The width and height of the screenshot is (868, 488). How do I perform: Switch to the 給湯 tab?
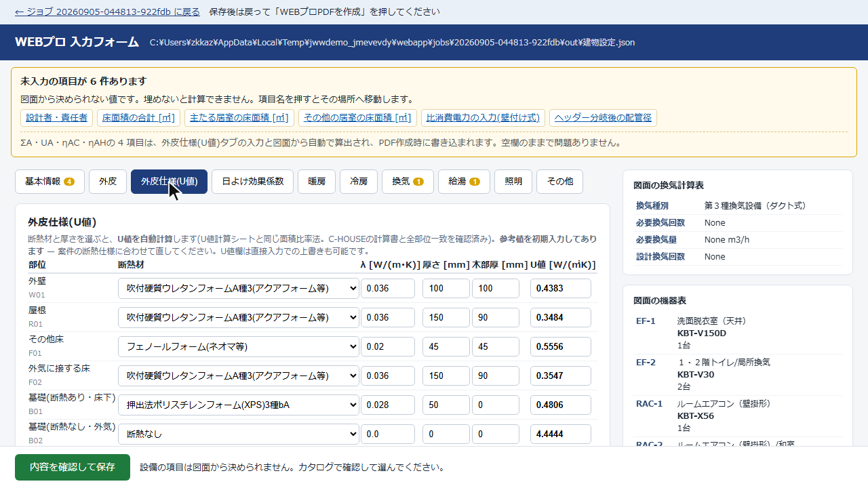464,182
